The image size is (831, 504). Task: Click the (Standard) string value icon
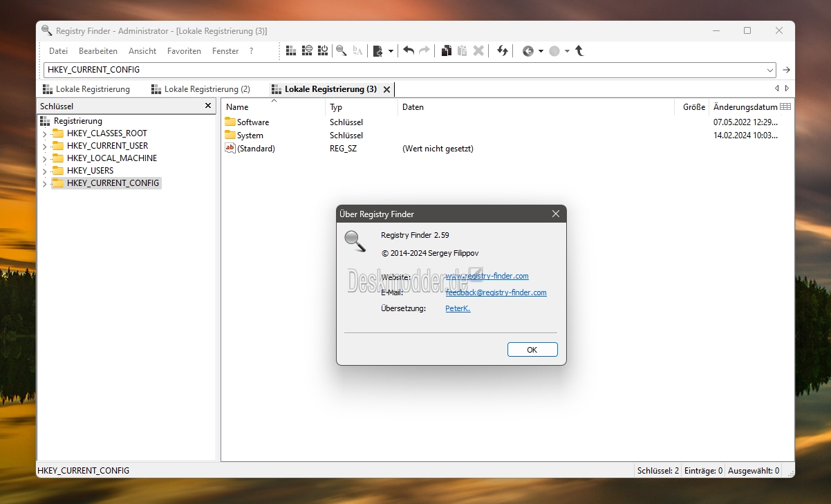click(230, 148)
